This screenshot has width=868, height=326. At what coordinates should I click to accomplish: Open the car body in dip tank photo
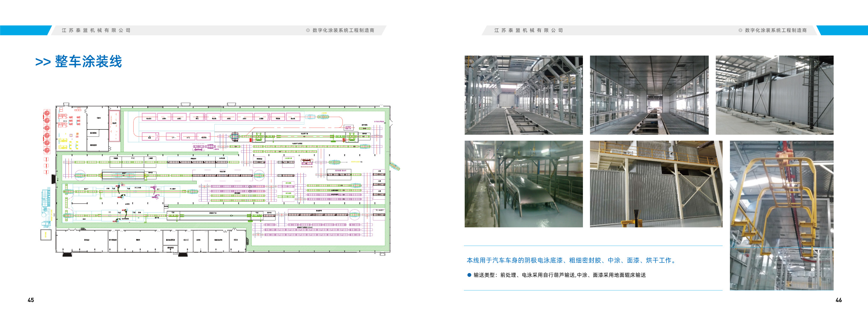(523, 184)
